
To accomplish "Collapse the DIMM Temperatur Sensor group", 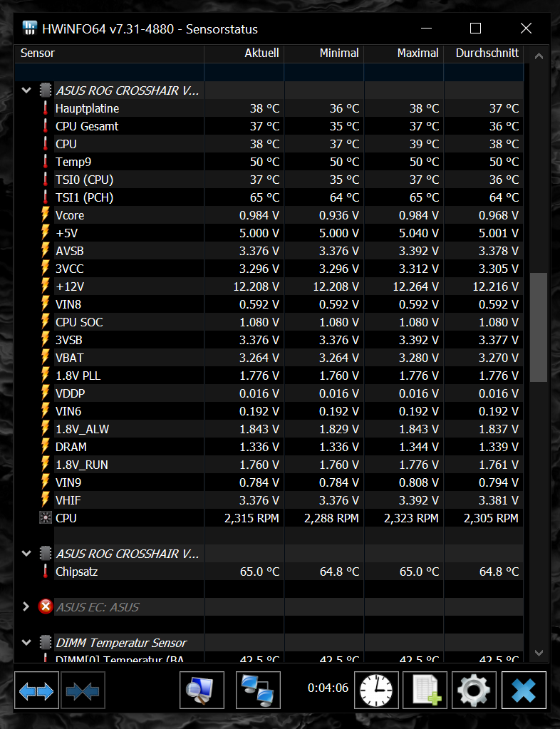I will (x=26, y=643).
